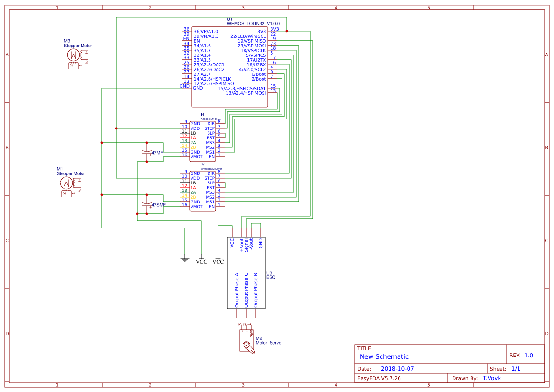
Task: Click the ground symbol near VCC labels
Action: click(184, 258)
